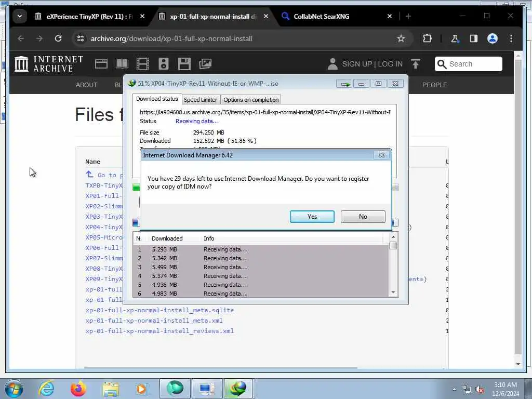Click Yes to register IDM
532x399 pixels.
pos(312,217)
